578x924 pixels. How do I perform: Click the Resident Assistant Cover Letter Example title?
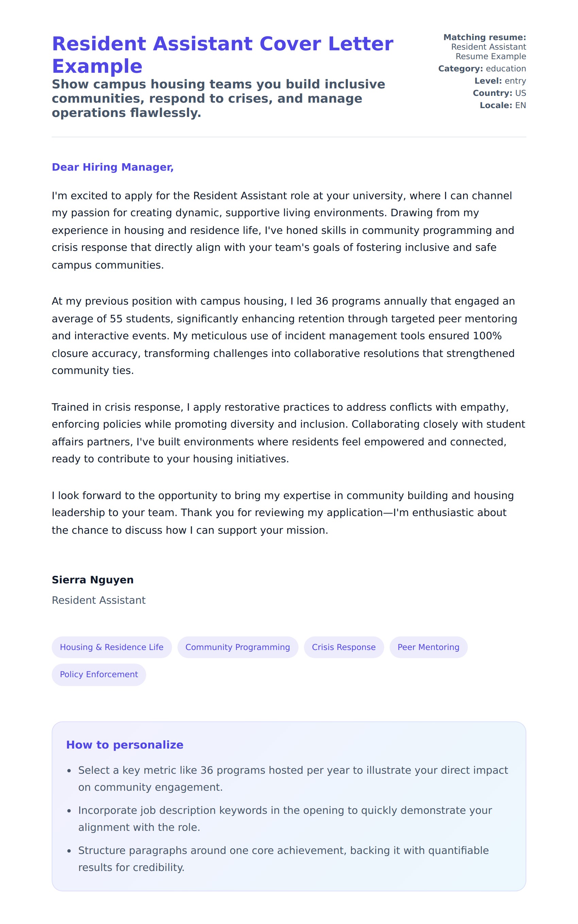pyautogui.click(x=222, y=55)
